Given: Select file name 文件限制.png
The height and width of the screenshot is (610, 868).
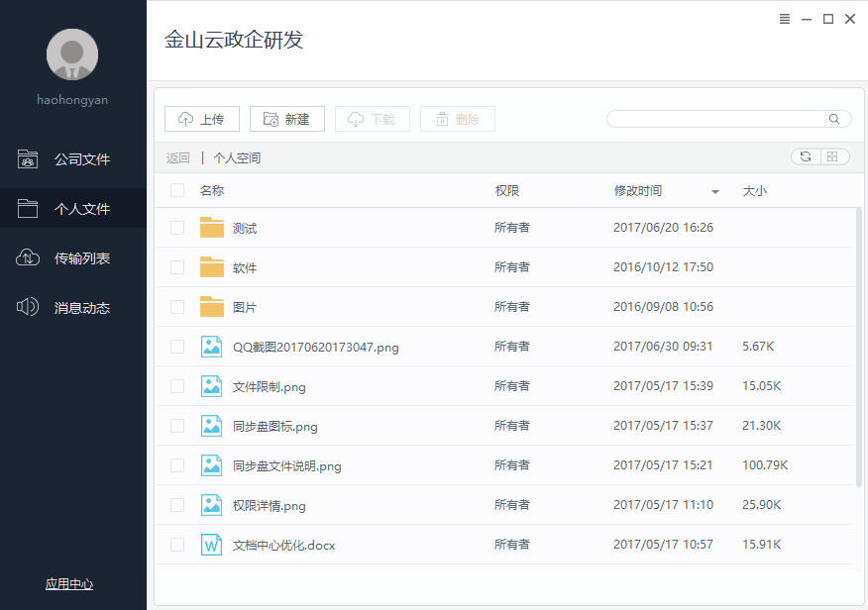Looking at the screenshot, I should (270, 387).
